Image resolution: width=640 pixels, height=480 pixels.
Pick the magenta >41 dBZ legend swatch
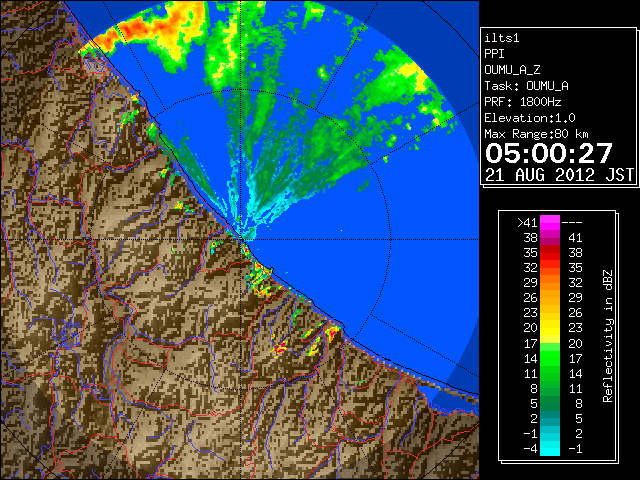coord(550,223)
